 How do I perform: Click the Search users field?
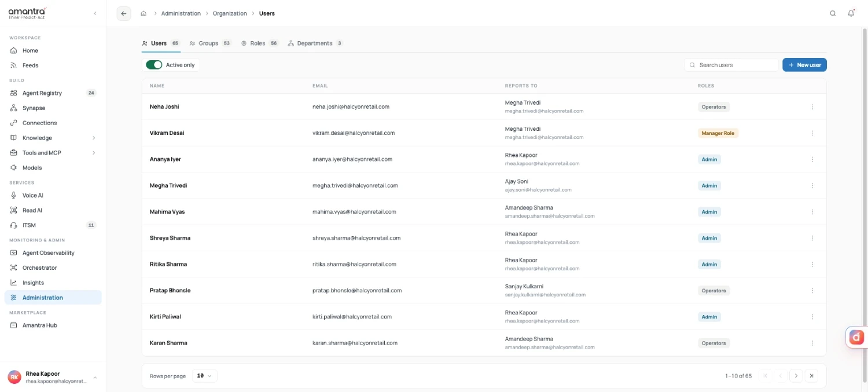coord(731,65)
